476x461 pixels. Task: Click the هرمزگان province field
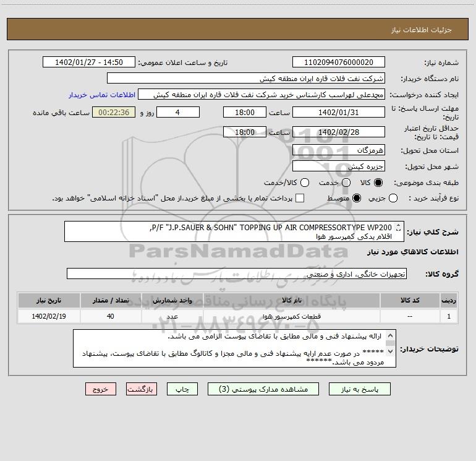tap(339, 150)
